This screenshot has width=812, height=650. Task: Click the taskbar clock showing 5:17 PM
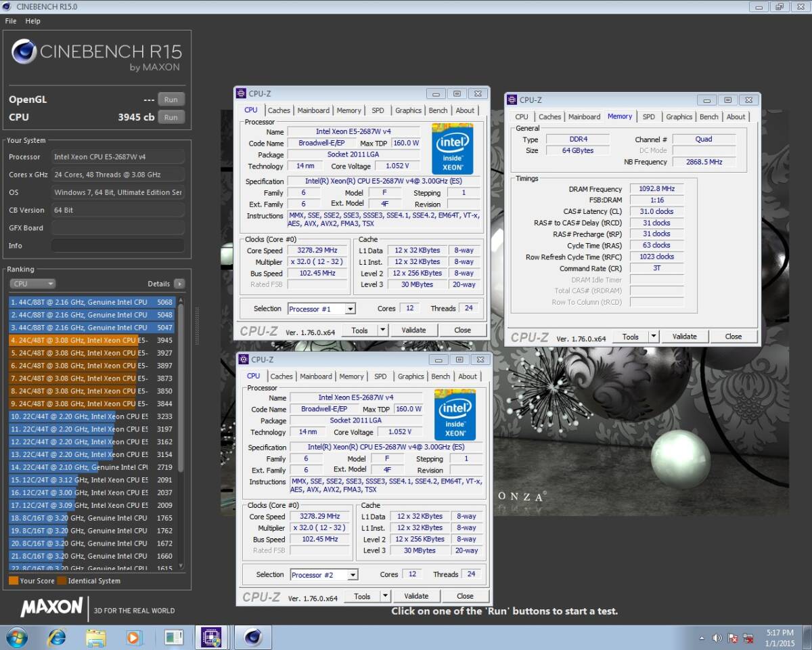click(x=780, y=637)
